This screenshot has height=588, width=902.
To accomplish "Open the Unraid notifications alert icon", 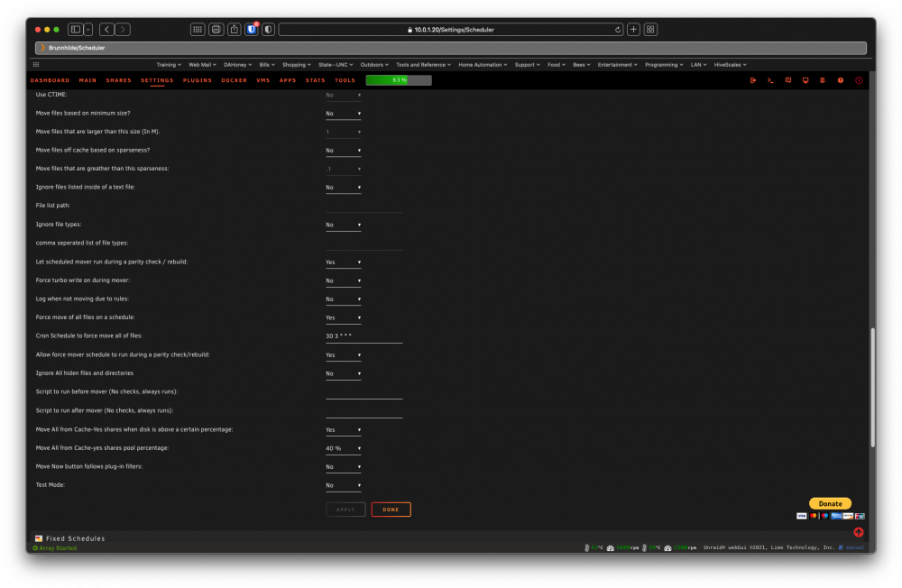I will tap(859, 80).
